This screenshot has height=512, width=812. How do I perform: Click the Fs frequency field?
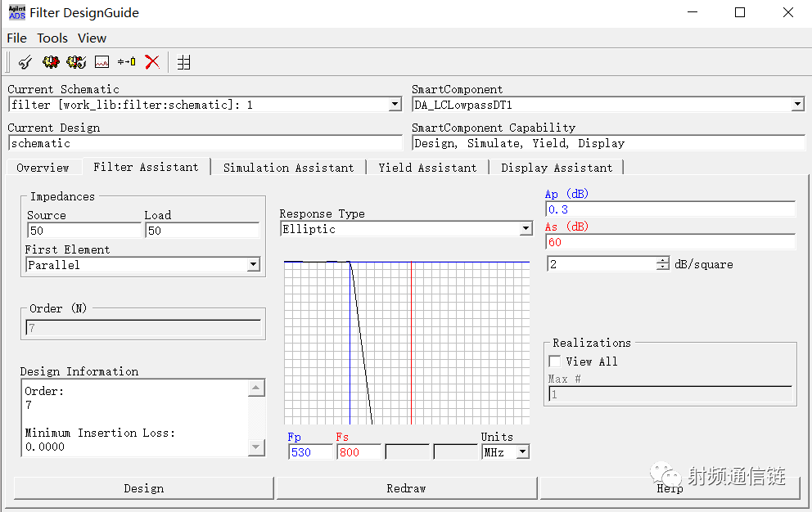(359, 452)
